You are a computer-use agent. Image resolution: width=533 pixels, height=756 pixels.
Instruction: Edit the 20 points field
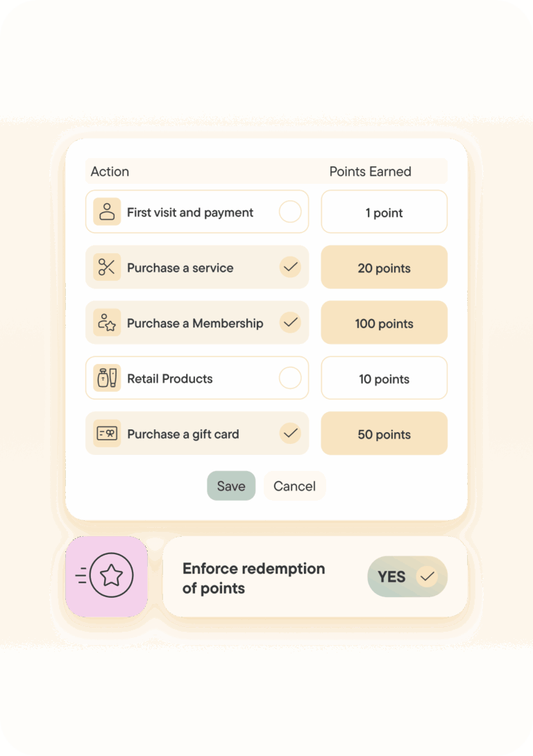click(x=384, y=268)
